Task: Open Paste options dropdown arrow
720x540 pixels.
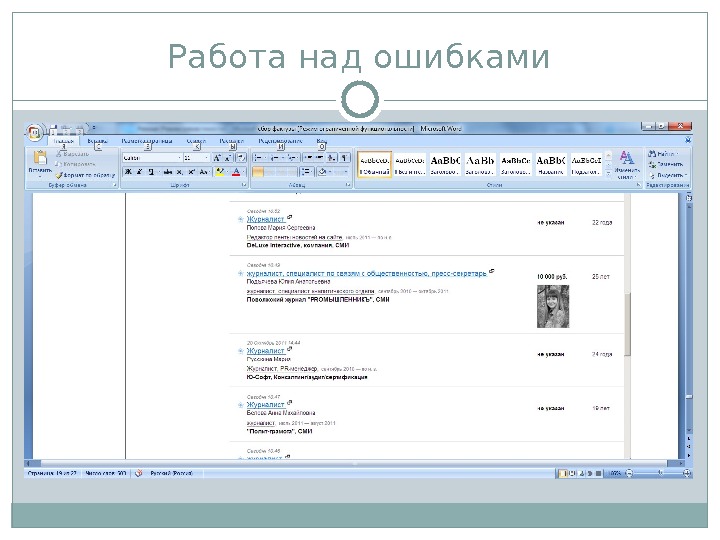Action: point(40,174)
